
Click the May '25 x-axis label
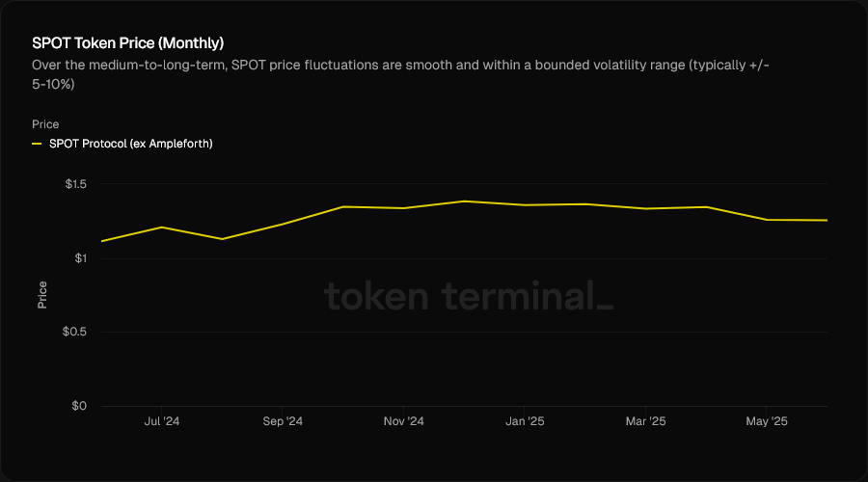click(767, 421)
